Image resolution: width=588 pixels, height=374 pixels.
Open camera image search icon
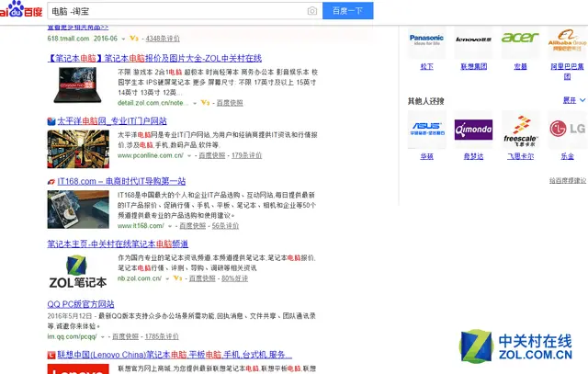tap(312, 11)
